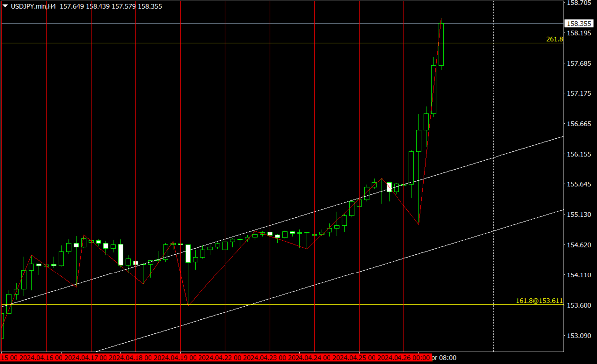Click the 157.685 price scale value

coord(579,63)
